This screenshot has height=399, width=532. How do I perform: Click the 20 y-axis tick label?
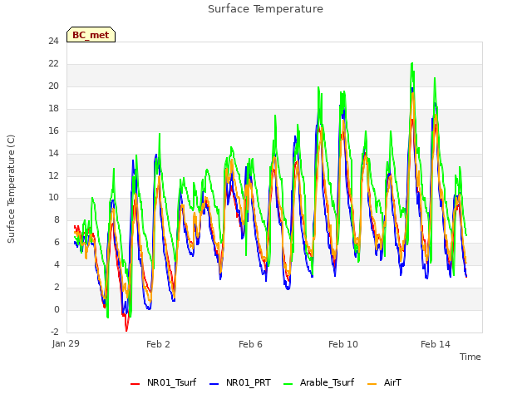click(53, 86)
